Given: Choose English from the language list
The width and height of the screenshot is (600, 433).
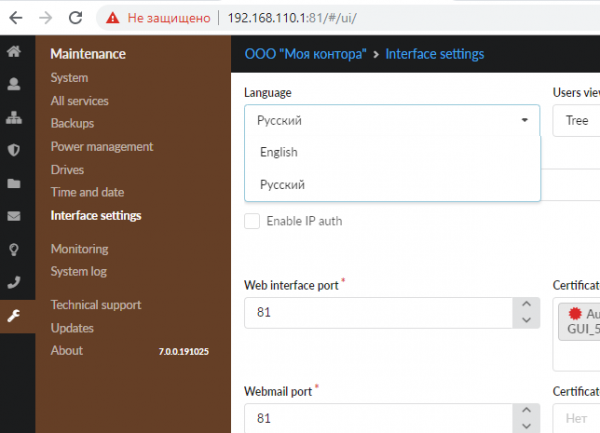Looking at the screenshot, I should coord(279,152).
